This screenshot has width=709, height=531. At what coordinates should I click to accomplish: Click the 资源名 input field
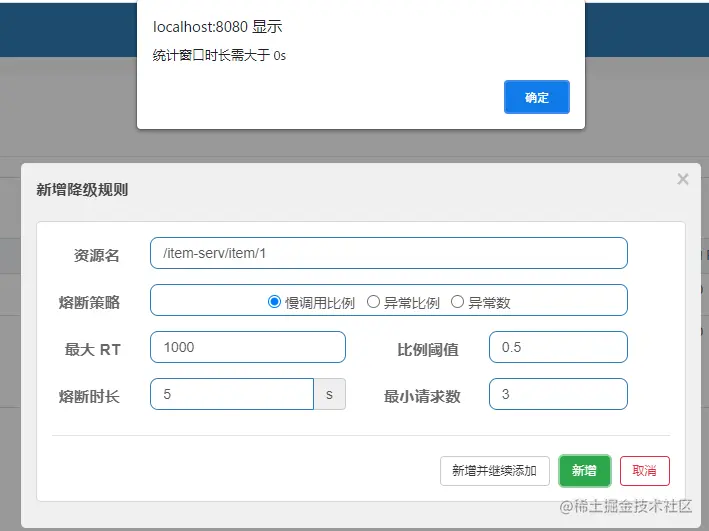[389, 253]
